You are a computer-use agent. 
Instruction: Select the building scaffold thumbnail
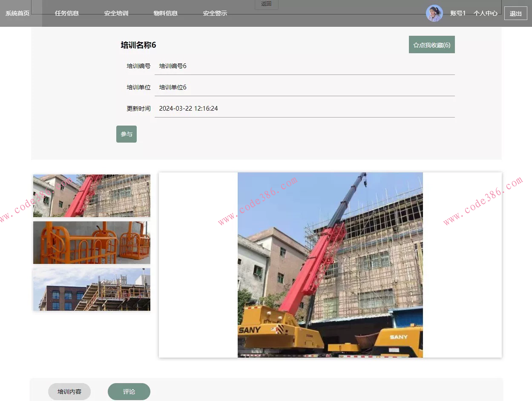tap(92, 289)
